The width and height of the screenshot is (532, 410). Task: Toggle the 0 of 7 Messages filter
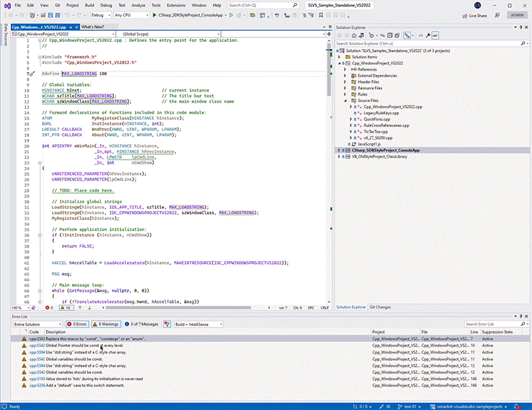pyautogui.click(x=142, y=324)
